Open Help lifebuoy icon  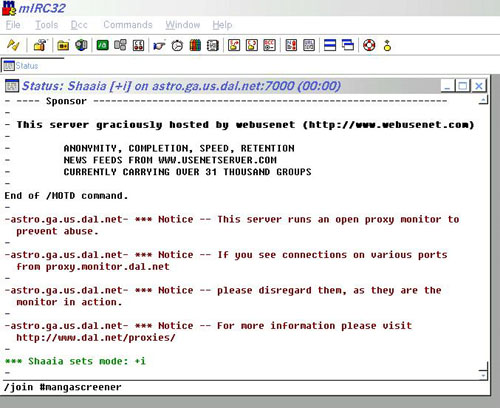tap(369, 45)
